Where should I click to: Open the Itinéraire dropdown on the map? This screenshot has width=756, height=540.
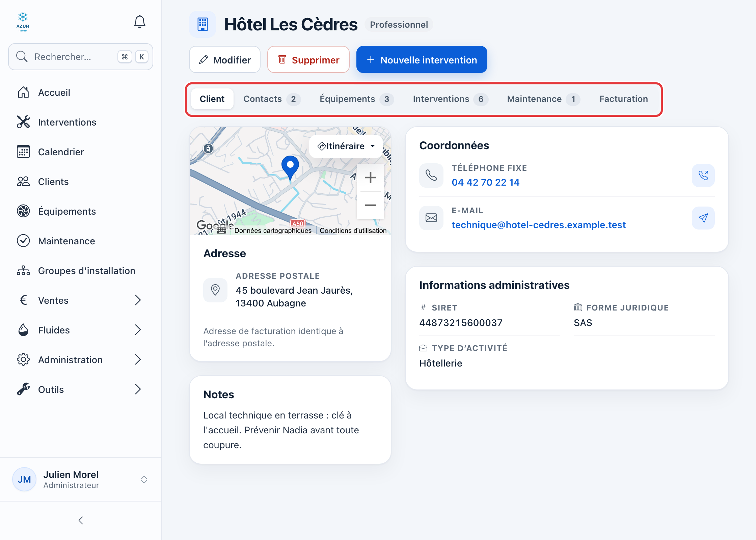(x=346, y=146)
